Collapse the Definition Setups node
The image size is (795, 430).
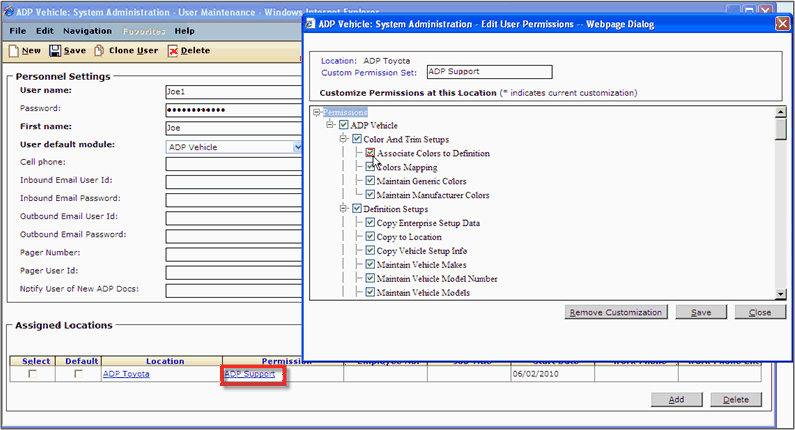pyautogui.click(x=344, y=208)
